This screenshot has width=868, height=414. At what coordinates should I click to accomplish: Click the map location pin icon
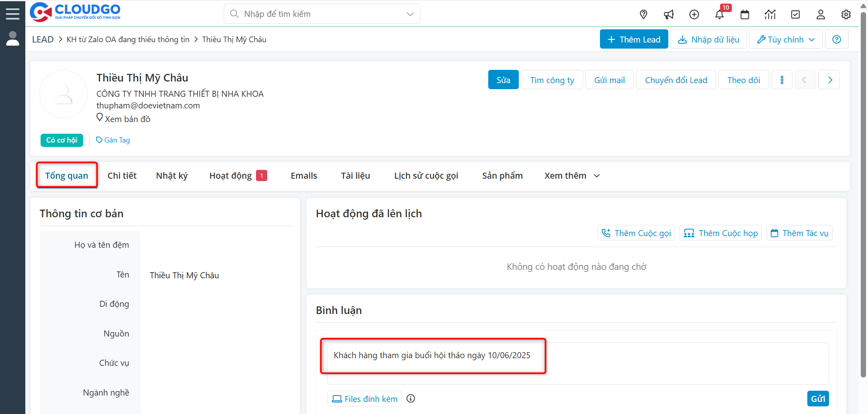(x=643, y=14)
